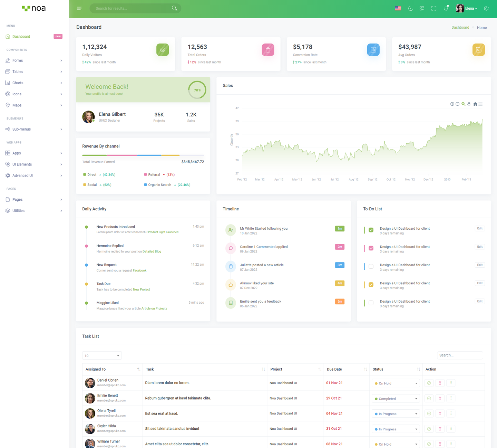Click the Avg Orders yellow icon
The height and width of the screenshot is (448, 497).
478,50
